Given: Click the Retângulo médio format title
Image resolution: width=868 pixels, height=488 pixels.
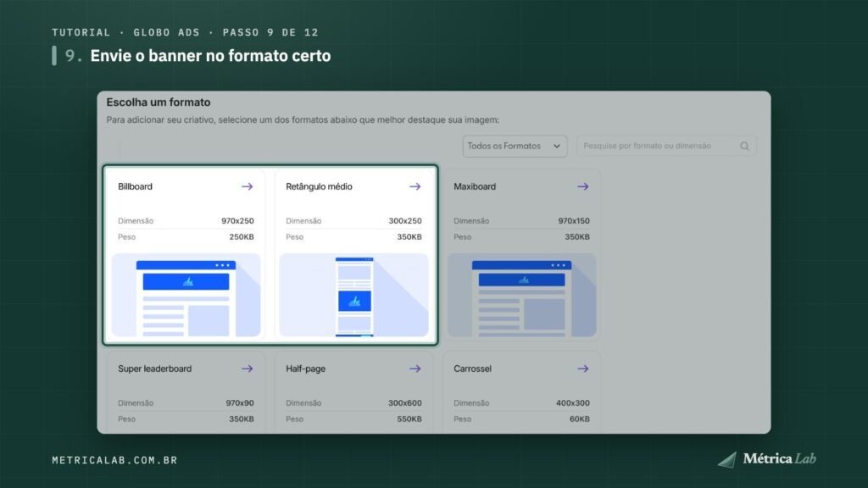Looking at the screenshot, I should 319,186.
